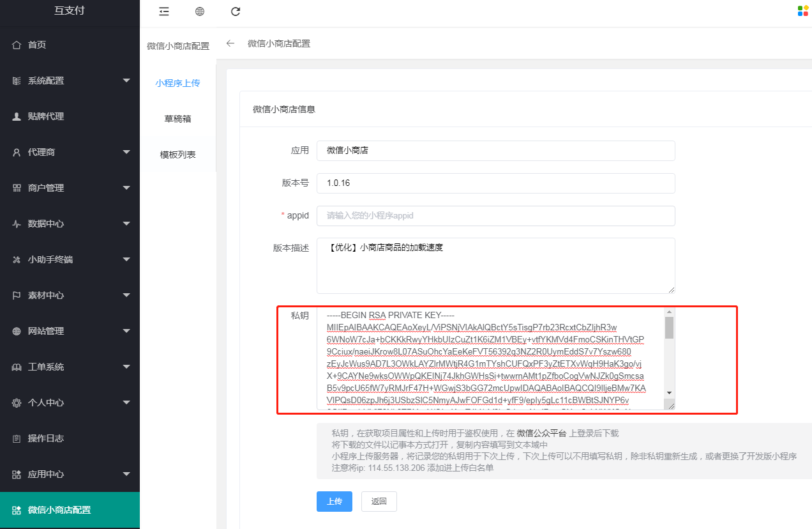The image size is (812, 529).
Task: Open 首页 in the sidebar
Action: (70, 45)
